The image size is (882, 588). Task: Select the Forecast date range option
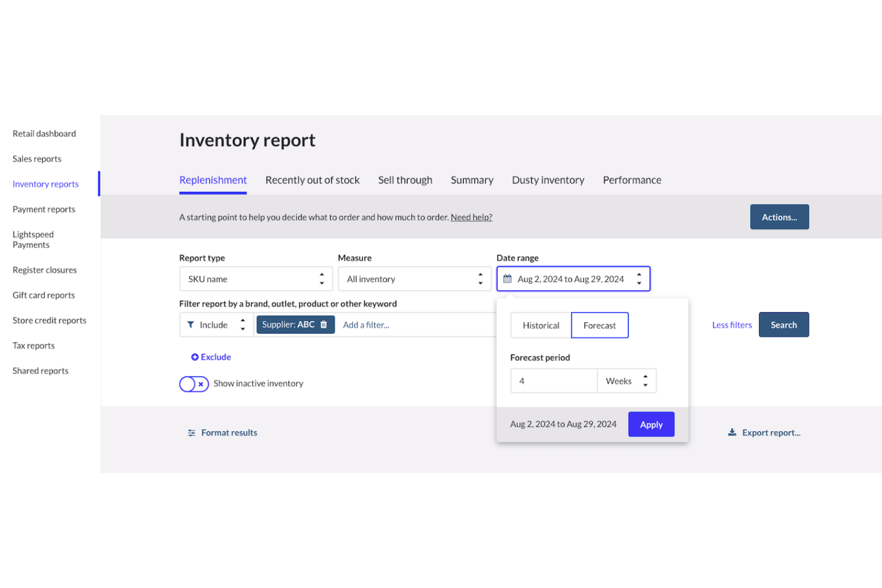pos(599,325)
